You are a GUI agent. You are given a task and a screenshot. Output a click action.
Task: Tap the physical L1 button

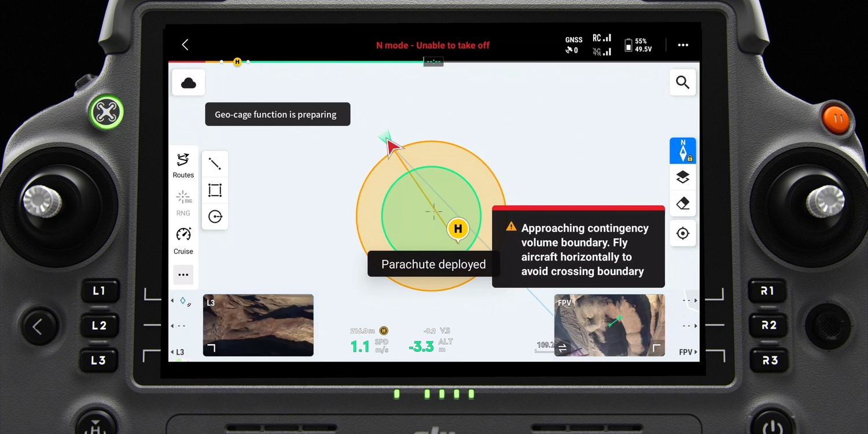tap(100, 290)
